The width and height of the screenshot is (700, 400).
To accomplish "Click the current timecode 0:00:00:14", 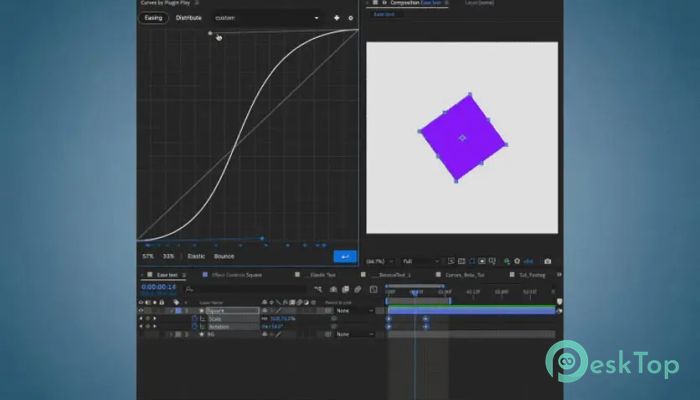I will click(x=158, y=287).
